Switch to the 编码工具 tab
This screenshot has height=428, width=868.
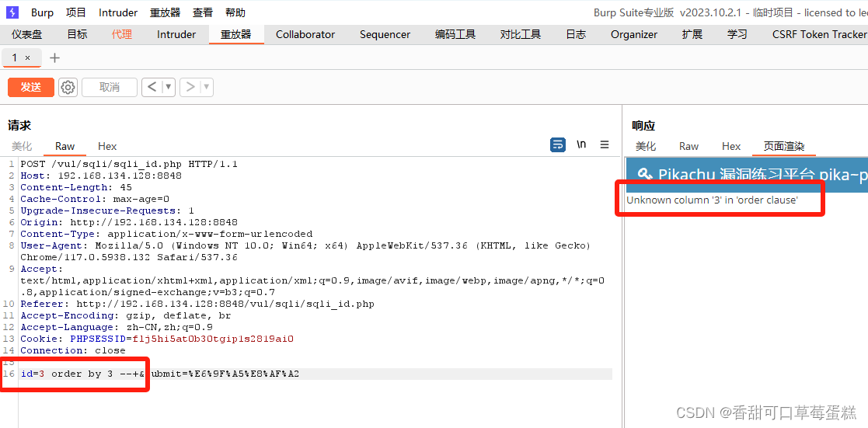(455, 34)
